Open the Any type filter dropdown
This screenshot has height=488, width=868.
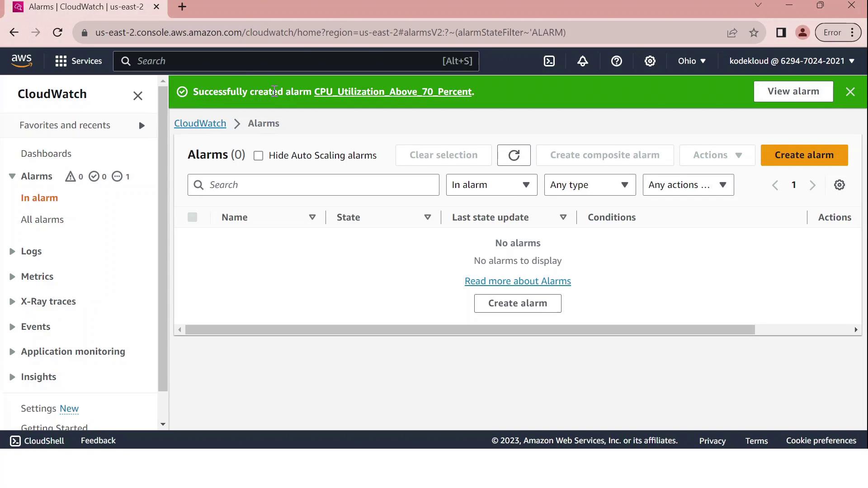[x=590, y=185]
